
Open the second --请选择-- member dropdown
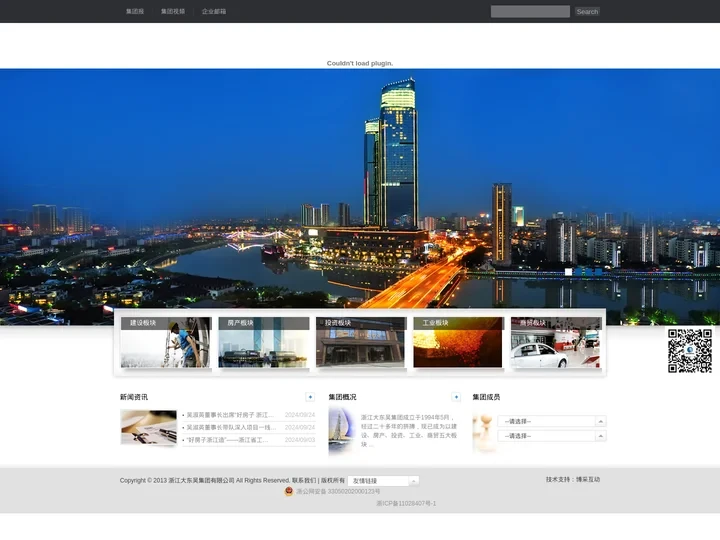[x=551, y=436]
